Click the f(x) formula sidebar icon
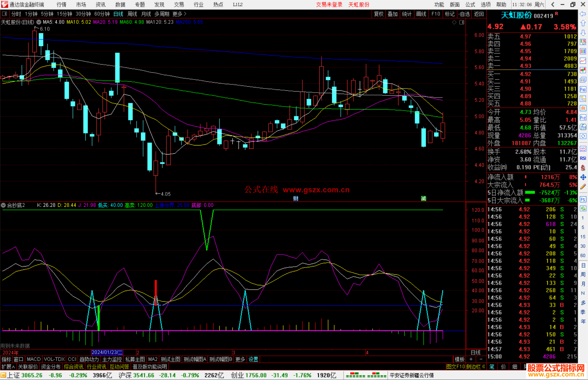 tap(583, 127)
